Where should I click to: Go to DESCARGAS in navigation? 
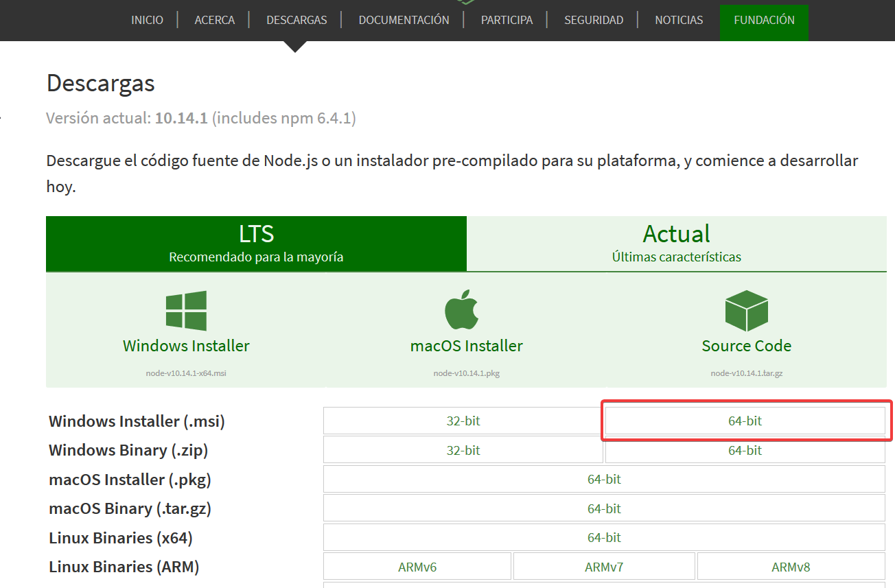[297, 20]
